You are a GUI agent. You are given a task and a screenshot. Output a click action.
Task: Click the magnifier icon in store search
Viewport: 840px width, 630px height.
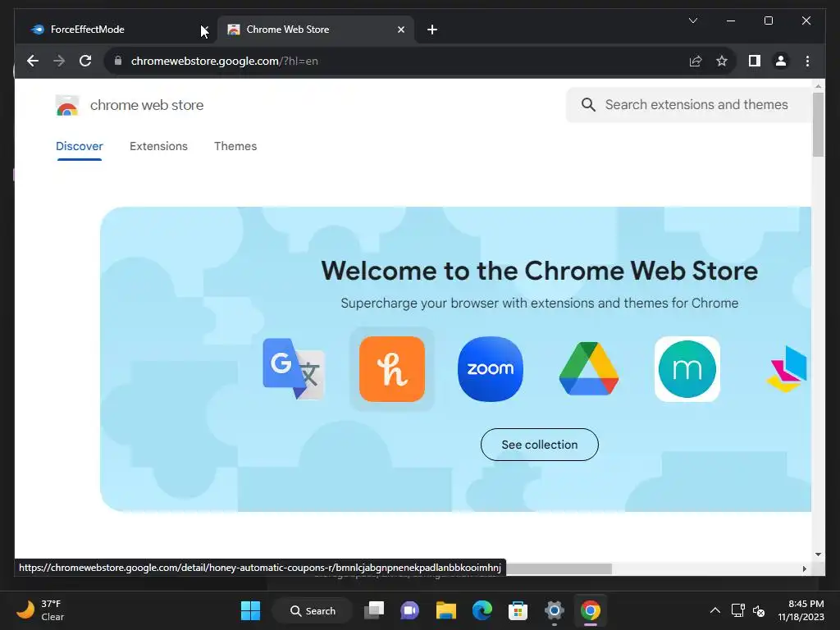point(588,104)
